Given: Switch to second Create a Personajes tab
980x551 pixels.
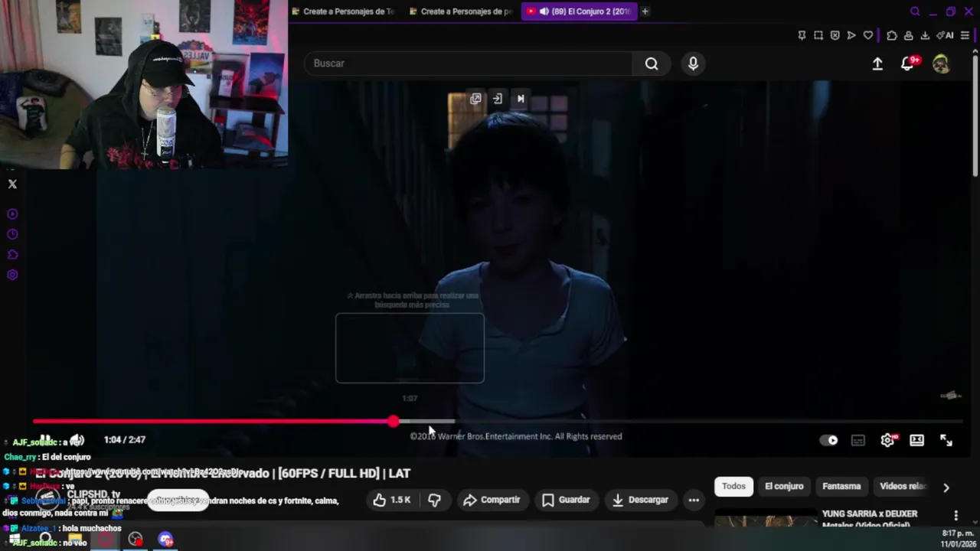Looking at the screenshot, I should pos(461,11).
